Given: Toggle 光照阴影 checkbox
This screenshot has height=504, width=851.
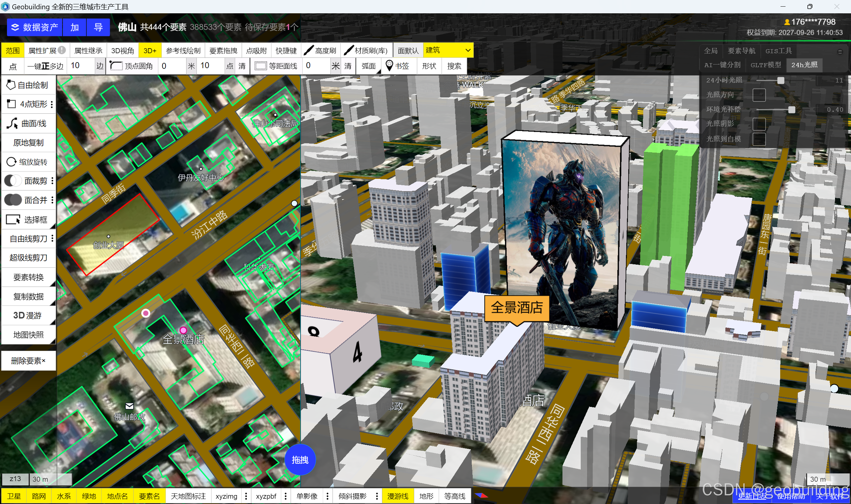Looking at the screenshot, I should click(x=759, y=124).
